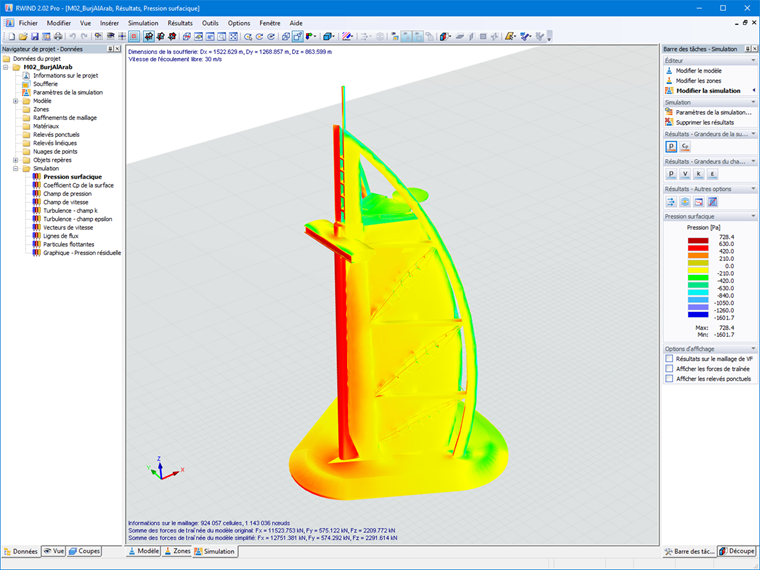Enable Résultats sur le maillage de VF
This screenshot has width=760, height=570.
point(669,359)
